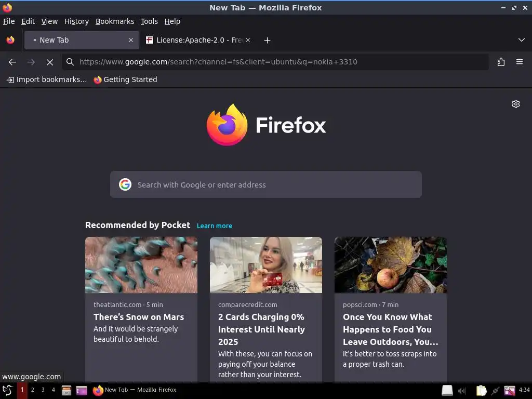Open There's Snow on Mars article image

pos(141,265)
